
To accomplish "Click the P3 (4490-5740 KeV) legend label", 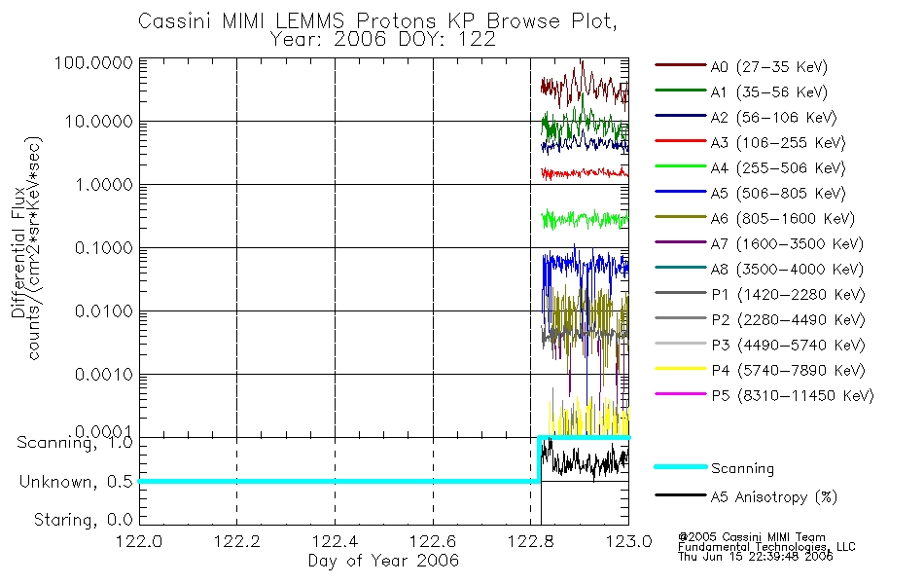I will (x=789, y=346).
